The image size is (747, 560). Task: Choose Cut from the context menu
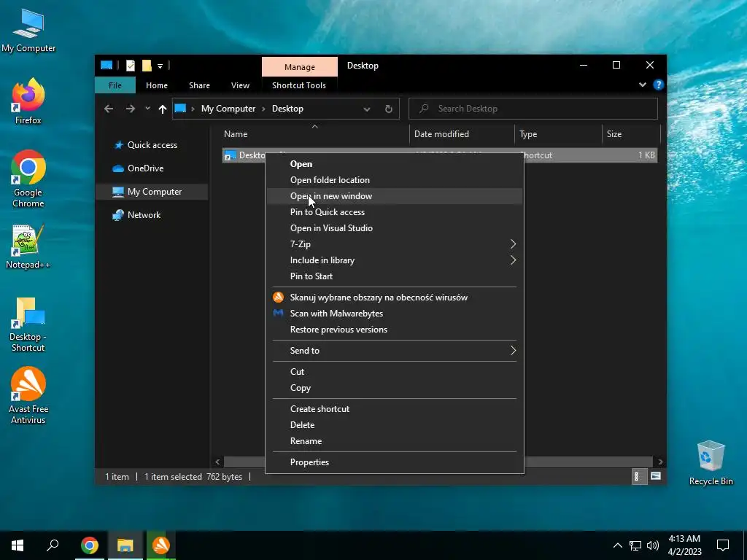pos(395,371)
